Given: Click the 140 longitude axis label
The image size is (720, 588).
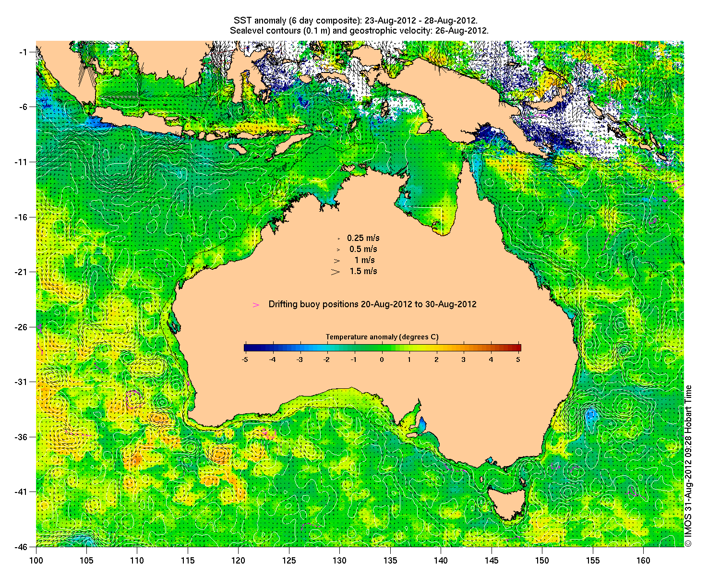Looking at the screenshot, I should pos(441,561).
